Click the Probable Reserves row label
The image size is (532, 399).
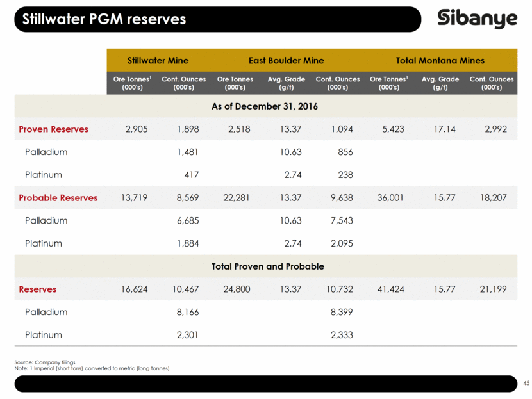click(x=58, y=198)
